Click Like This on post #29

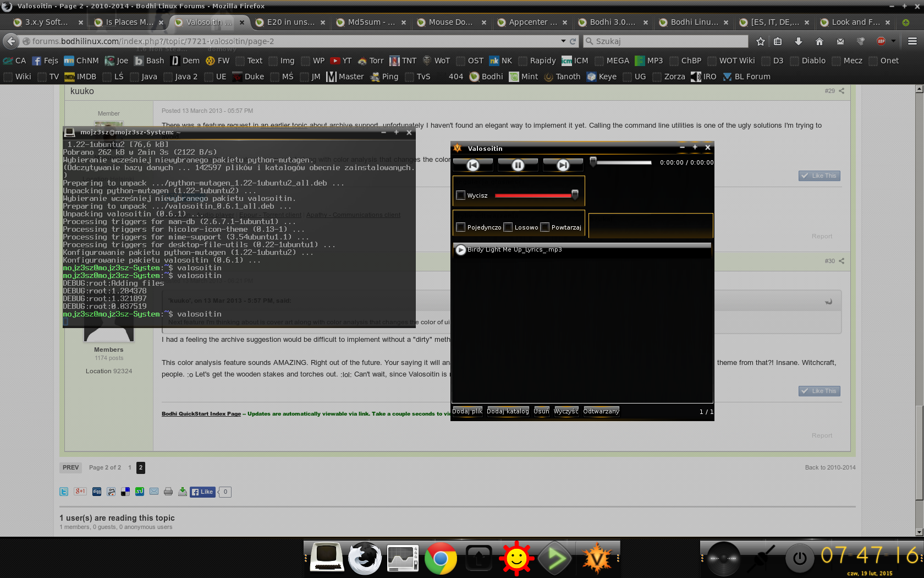pos(819,176)
